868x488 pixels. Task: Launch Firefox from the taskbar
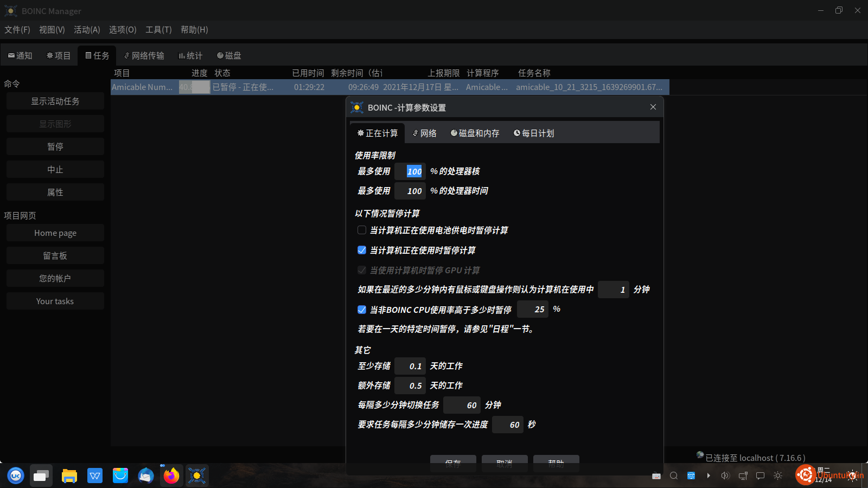coord(171,476)
